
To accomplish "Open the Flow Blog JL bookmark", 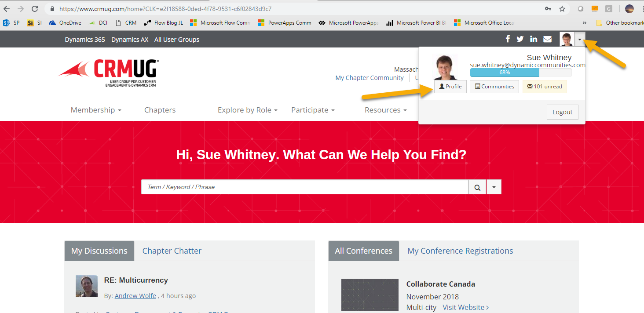I will click(163, 23).
